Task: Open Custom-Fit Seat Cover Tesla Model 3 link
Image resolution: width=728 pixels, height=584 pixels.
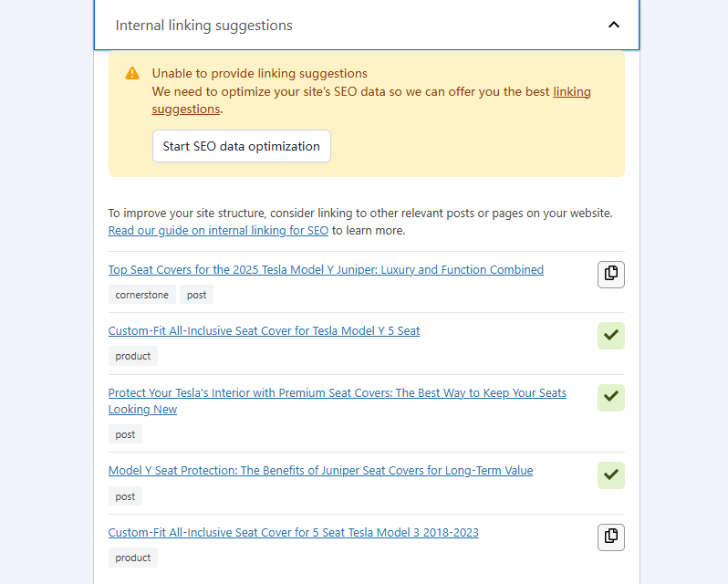Action: click(293, 533)
